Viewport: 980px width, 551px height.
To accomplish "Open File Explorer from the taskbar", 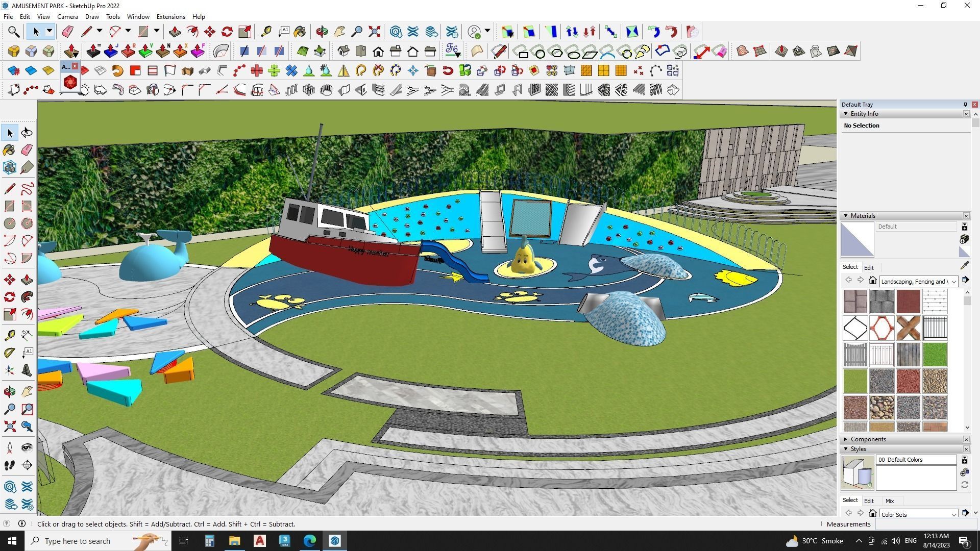I will (x=234, y=541).
